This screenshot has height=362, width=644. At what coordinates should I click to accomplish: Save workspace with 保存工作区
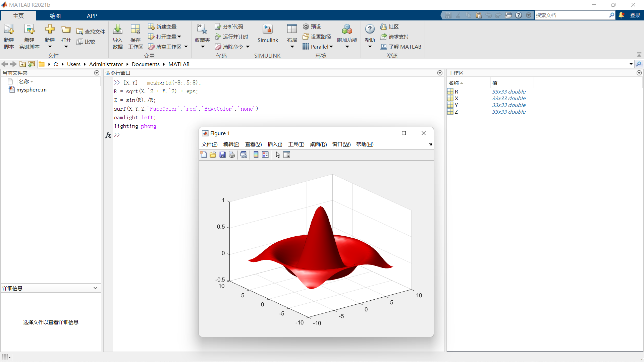(x=136, y=36)
